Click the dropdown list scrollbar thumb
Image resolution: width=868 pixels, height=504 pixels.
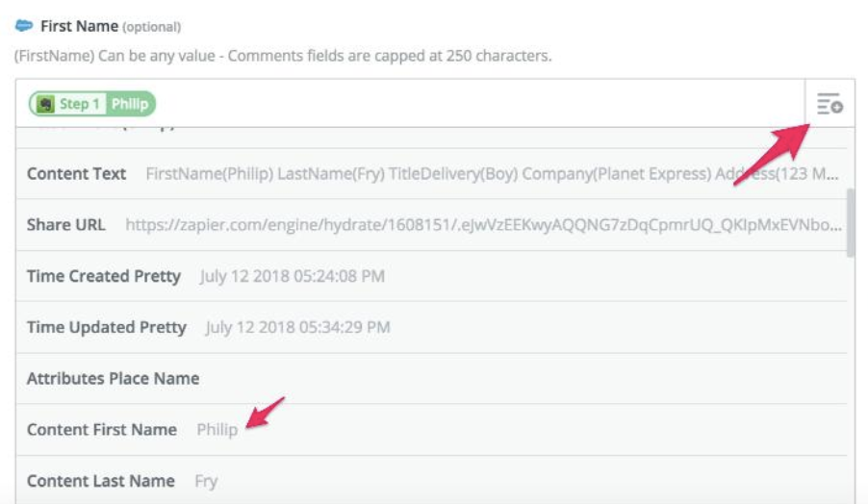pos(851,222)
